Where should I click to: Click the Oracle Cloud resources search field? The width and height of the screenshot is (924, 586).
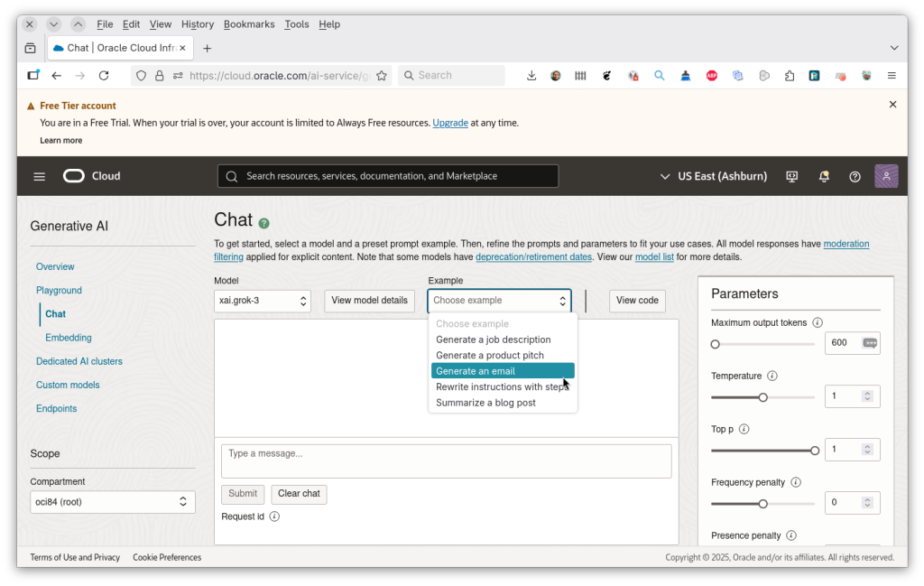(388, 176)
